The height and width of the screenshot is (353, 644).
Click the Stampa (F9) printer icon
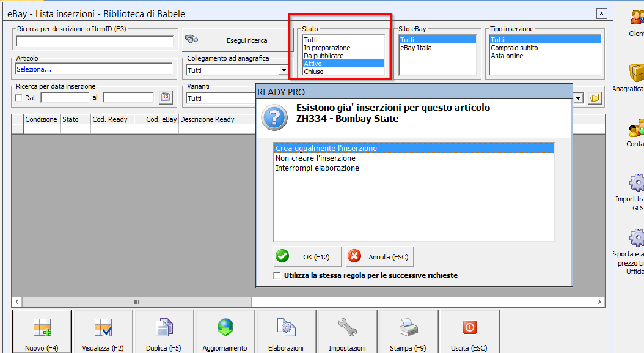click(x=408, y=327)
